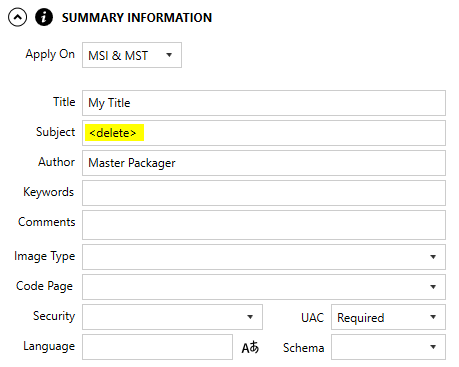Image resolution: width=459 pixels, height=367 pixels.
Task: Click the info icon beside Summary Information
Action: click(44, 17)
